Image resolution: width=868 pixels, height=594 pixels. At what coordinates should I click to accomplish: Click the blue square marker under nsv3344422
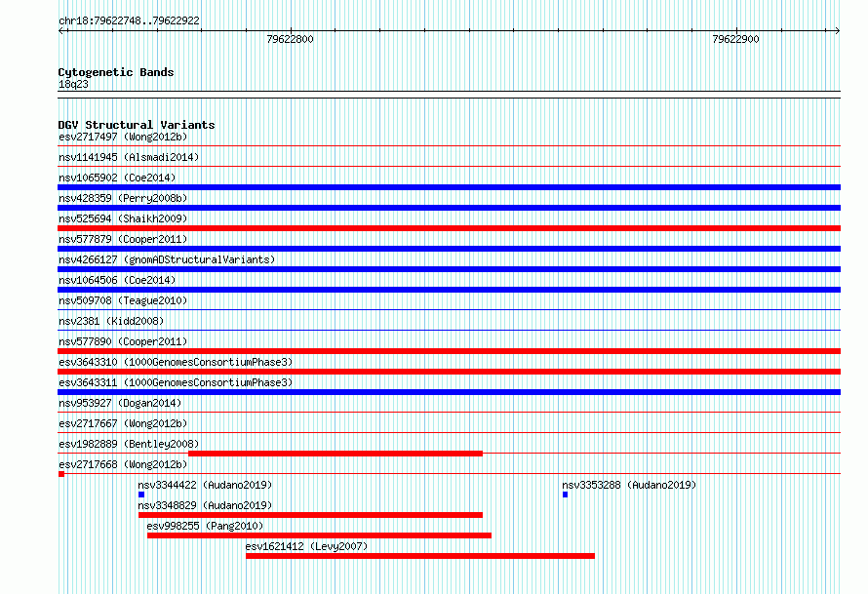[x=141, y=495]
